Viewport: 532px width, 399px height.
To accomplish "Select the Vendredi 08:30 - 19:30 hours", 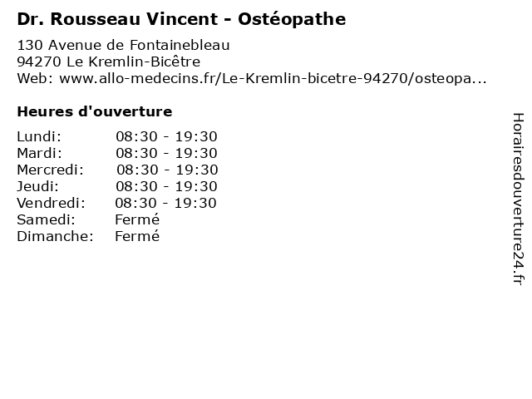I will point(165,203).
